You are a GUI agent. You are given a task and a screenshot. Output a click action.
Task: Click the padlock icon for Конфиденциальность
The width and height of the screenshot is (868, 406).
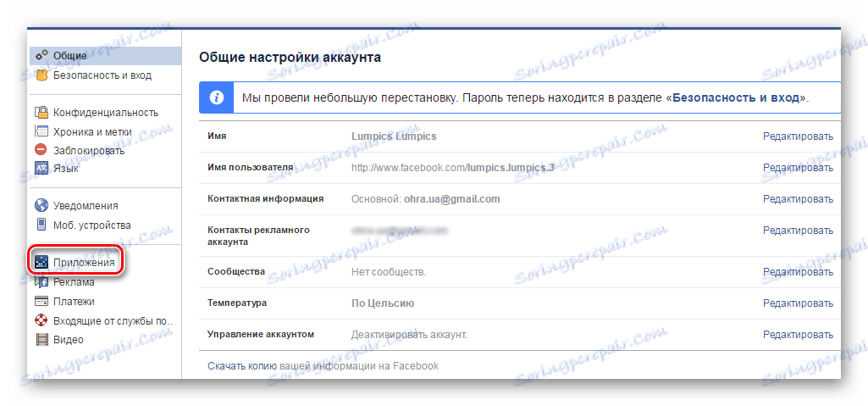tap(41, 113)
